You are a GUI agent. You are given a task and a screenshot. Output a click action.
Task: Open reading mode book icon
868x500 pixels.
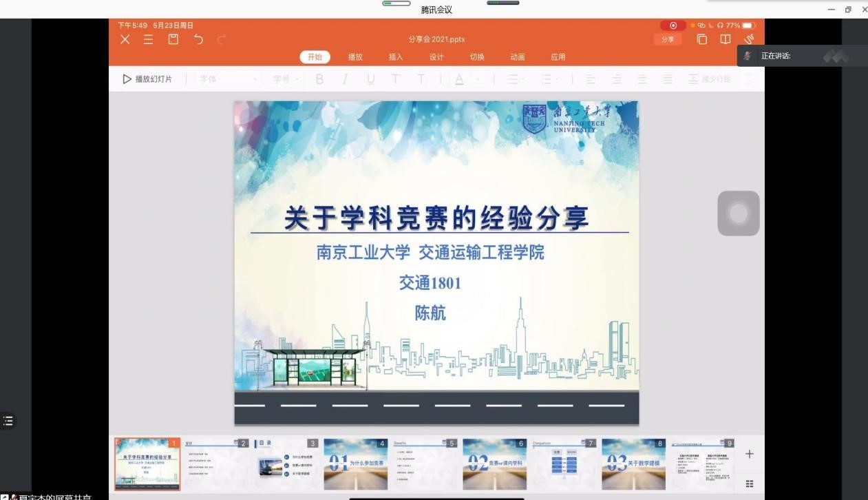[x=726, y=40]
